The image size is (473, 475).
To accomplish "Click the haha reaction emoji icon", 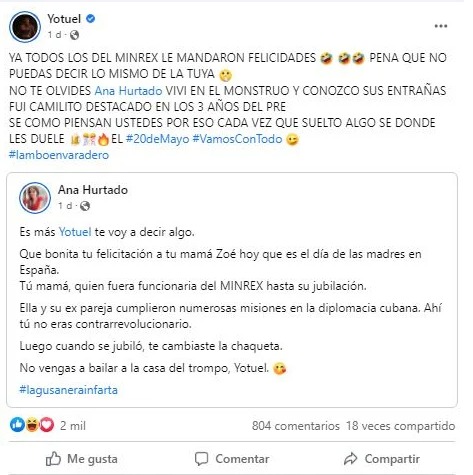I will 32,425.
